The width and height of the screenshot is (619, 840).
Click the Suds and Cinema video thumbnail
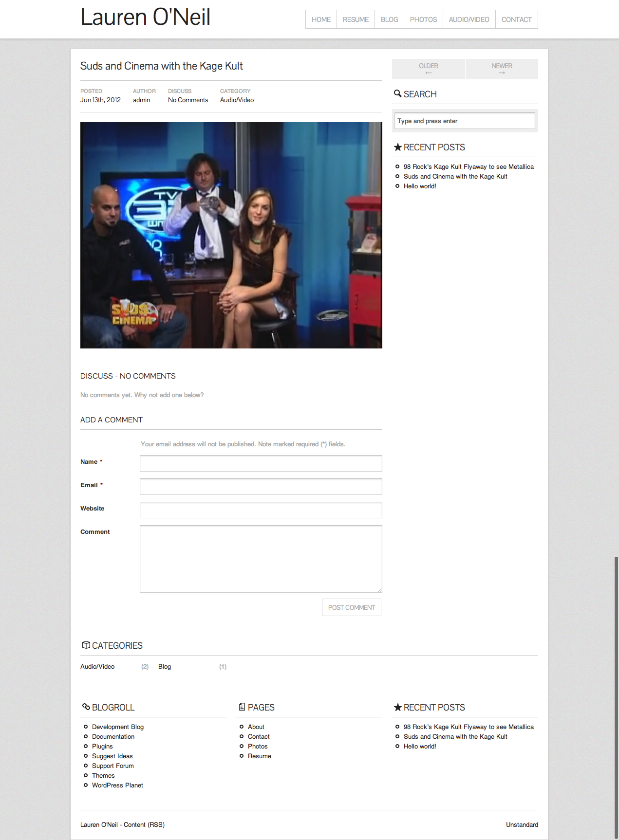tap(231, 235)
